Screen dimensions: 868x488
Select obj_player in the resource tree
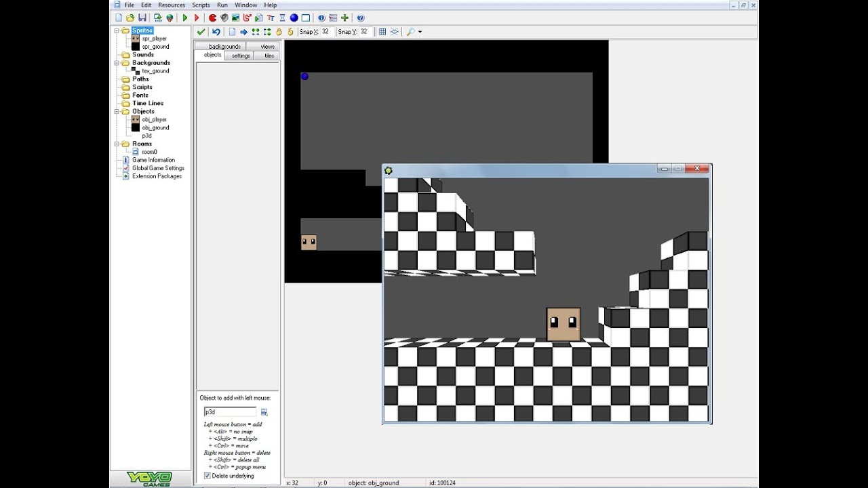pyautogui.click(x=154, y=119)
